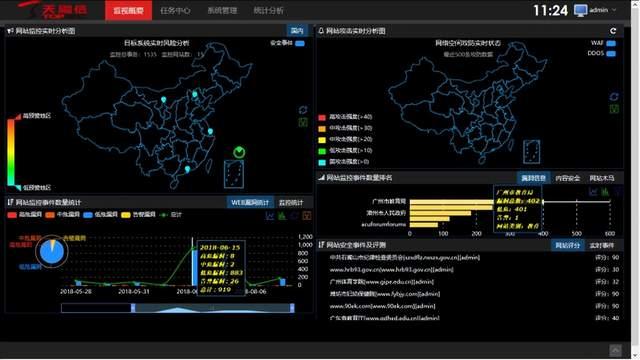The image size is (640, 360).
Task: Click the orange attack intensity (>30) swatch
Action: coord(322,129)
